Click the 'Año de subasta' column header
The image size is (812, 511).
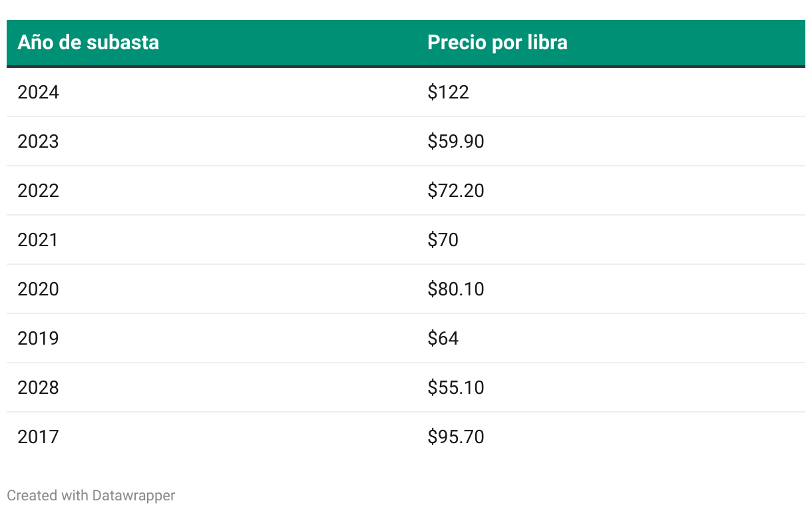pyautogui.click(x=89, y=43)
